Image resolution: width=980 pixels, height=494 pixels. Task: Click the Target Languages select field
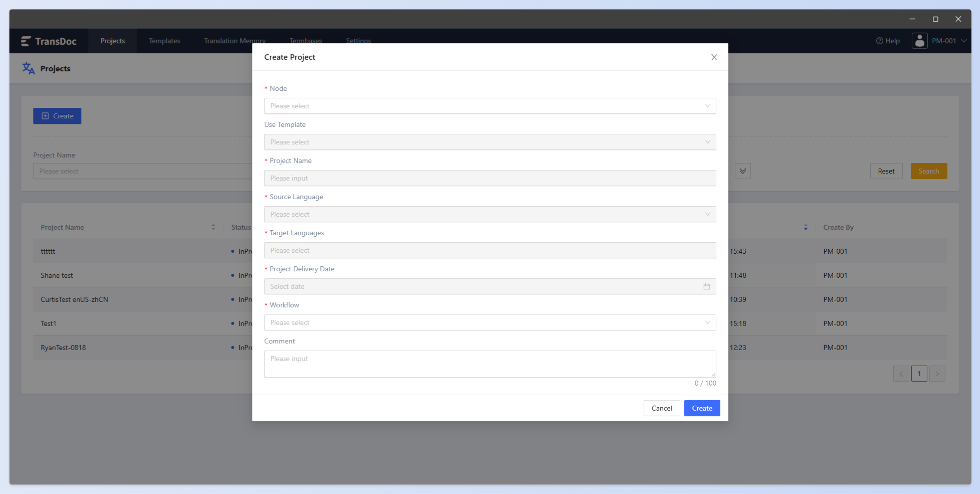point(490,250)
